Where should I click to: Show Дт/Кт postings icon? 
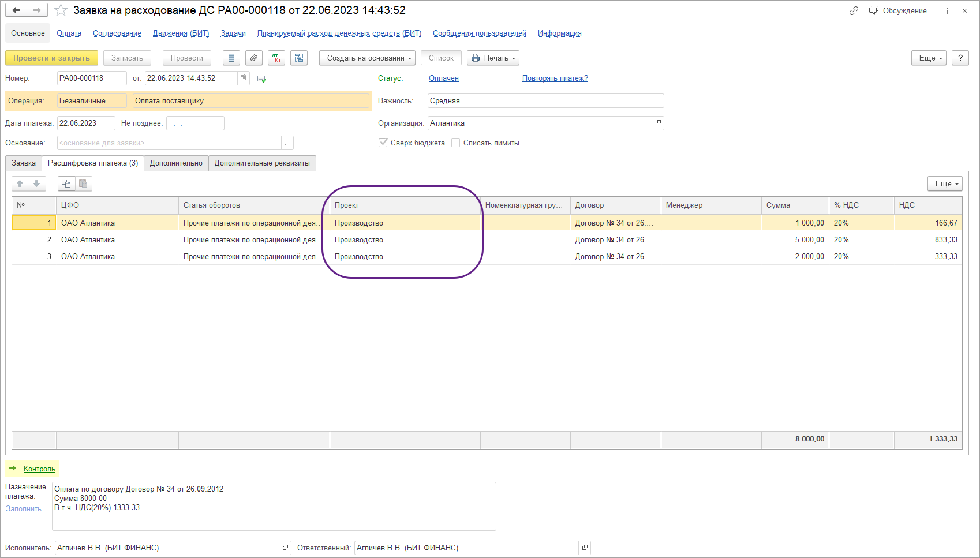pos(276,58)
